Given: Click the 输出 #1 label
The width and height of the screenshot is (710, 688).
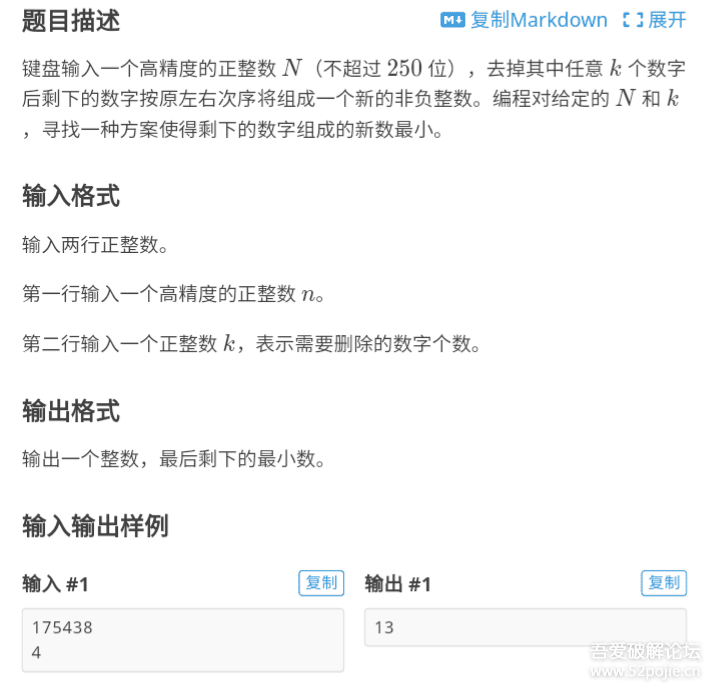Looking at the screenshot, I should pyautogui.click(x=398, y=583).
